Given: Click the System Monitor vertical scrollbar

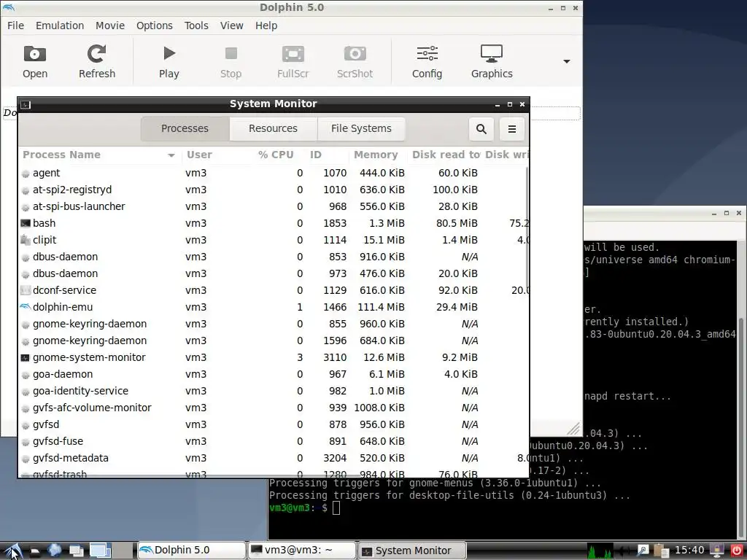Looking at the screenshot, I should 527,228.
